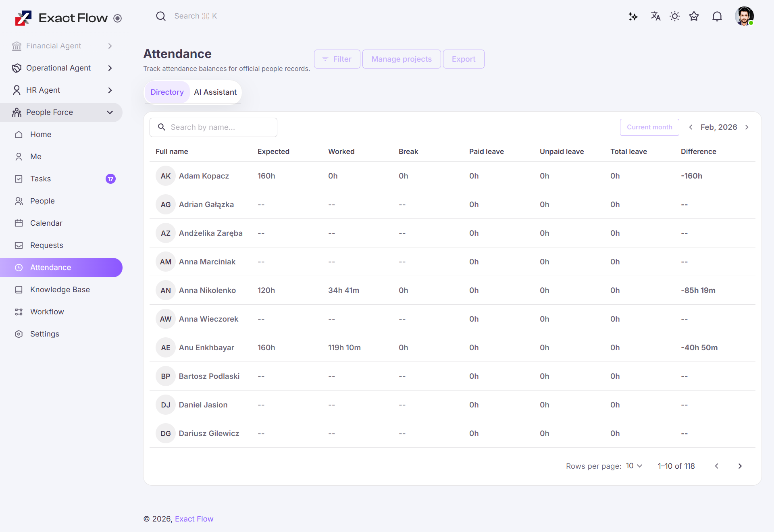Image resolution: width=774 pixels, height=532 pixels.
Task: Toggle sidebar pin next to Exact Flow logo
Action: tap(117, 18)
